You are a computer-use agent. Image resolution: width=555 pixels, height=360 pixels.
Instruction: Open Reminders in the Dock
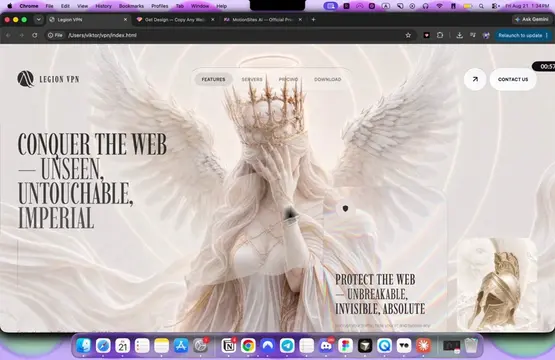(142, 345)
